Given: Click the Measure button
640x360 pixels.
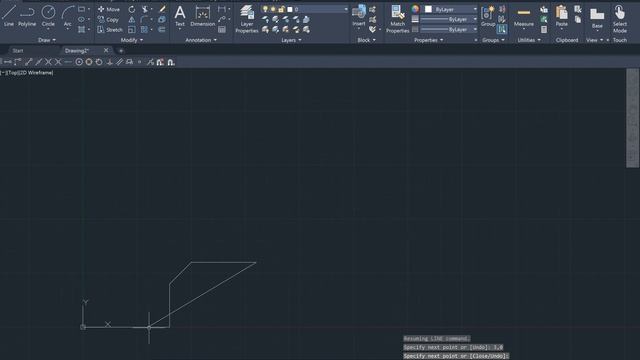Looking at the screenshot, I should pos(524,16).
